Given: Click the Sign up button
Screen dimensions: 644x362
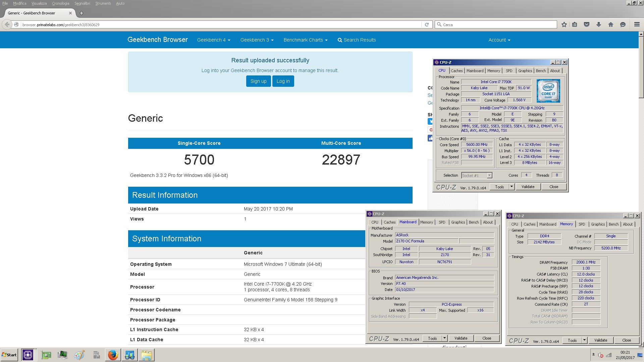Looking at the screenshot, I should coord(258,81).
